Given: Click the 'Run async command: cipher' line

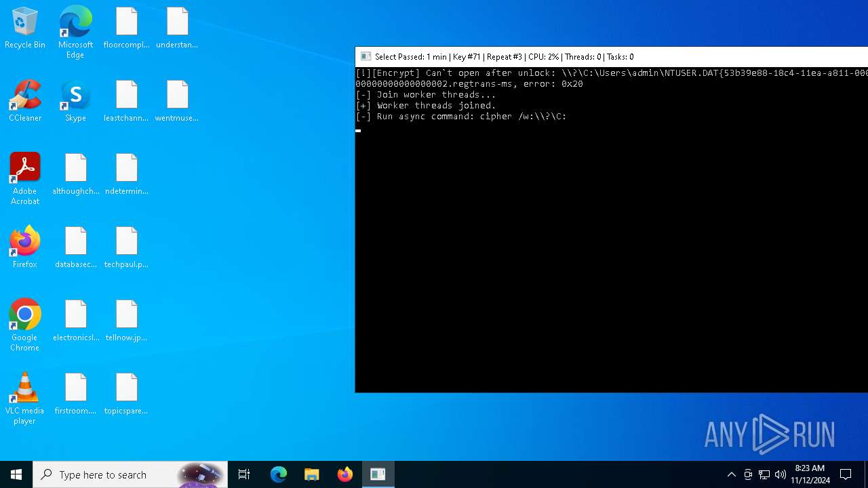Looking at the screenshot, I should (461, 117).
